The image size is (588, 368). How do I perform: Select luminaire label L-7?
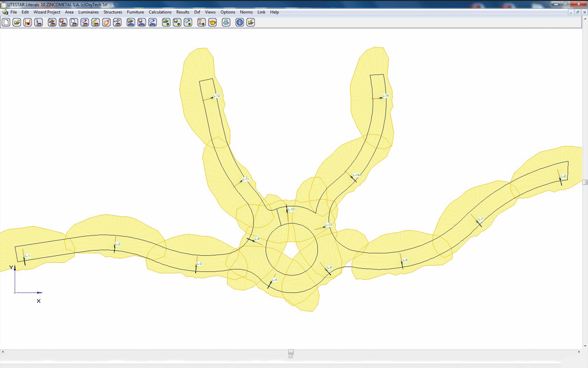click(481, 219)
